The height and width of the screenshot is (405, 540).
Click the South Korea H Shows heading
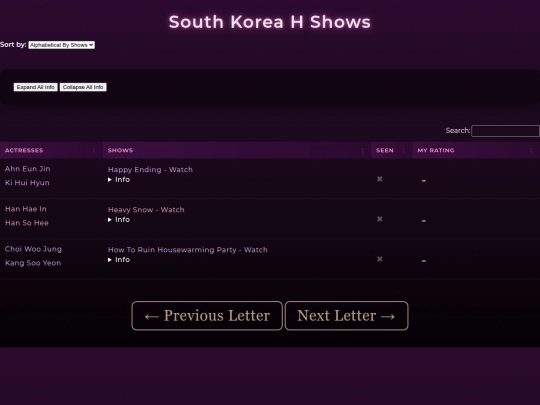[270, 22]
